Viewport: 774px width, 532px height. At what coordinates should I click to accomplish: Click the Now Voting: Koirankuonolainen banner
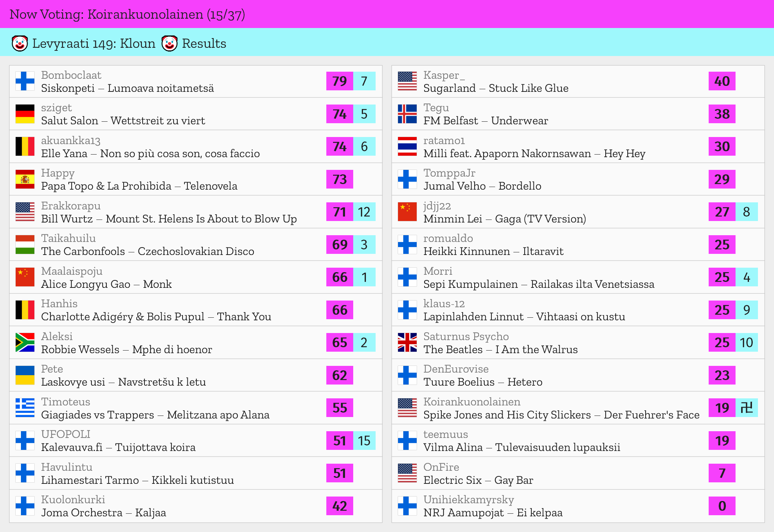[127, 14]
